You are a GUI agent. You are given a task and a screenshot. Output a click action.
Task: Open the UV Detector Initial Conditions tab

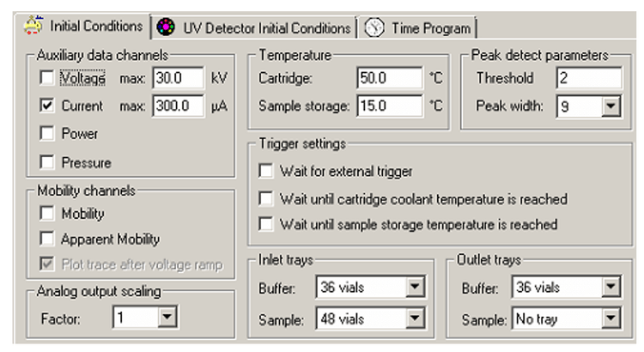coord(254,28)
